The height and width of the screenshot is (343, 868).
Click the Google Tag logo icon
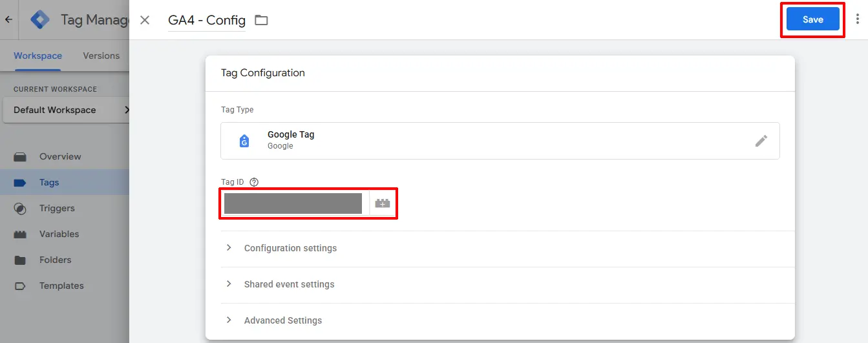coord(244,141)
